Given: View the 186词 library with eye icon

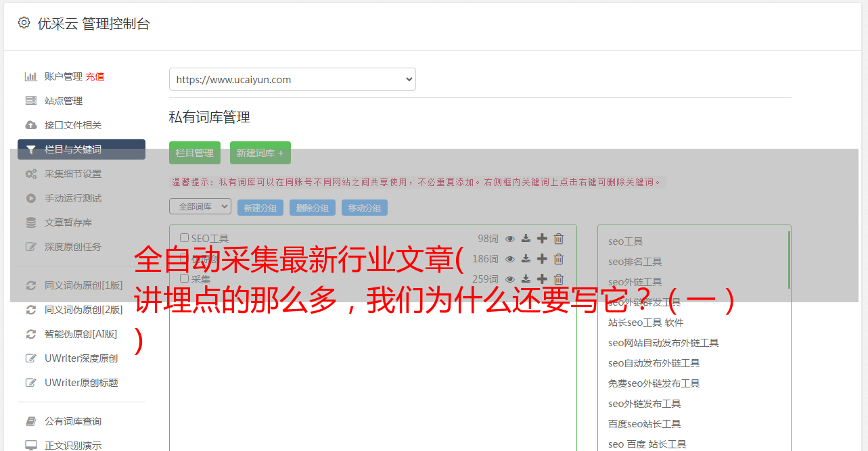Looking at the screenshot, I should pyautogui.click(x=510, y=259).
